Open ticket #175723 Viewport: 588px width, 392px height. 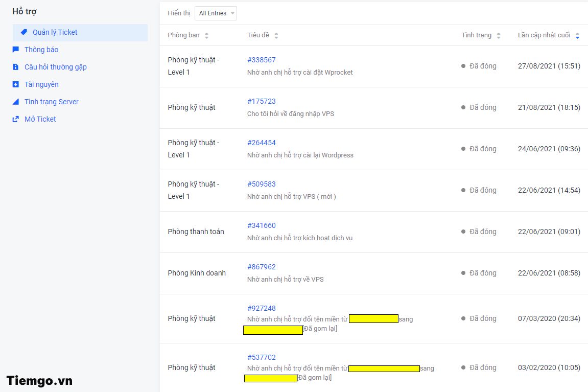[x=261, y=101]
